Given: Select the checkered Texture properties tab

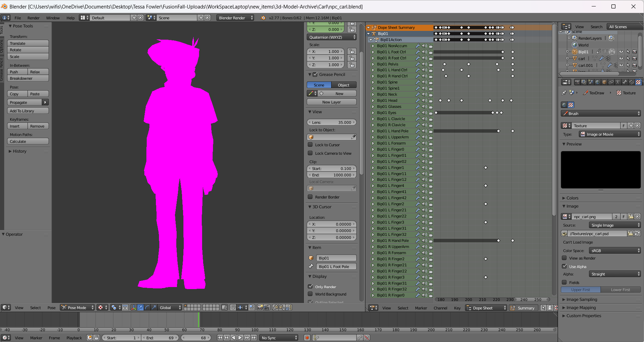Looking at the screenshot, I should 638,82.
